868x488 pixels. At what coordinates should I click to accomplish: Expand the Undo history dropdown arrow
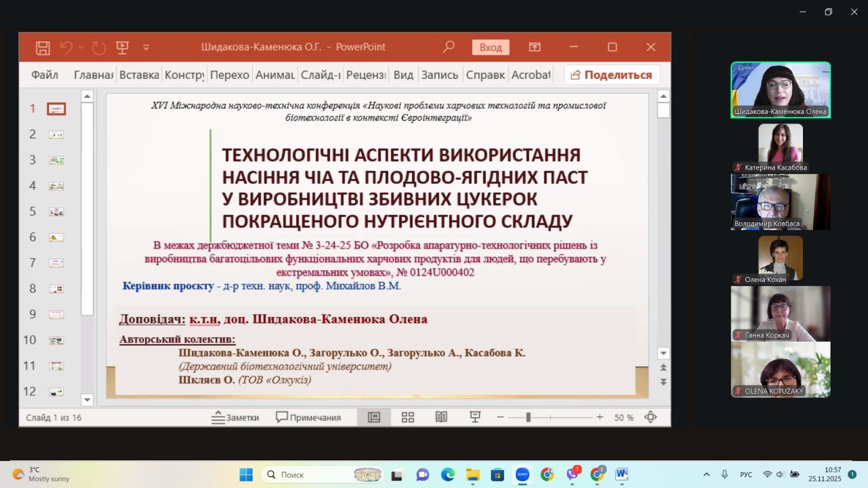pos(81,48)
